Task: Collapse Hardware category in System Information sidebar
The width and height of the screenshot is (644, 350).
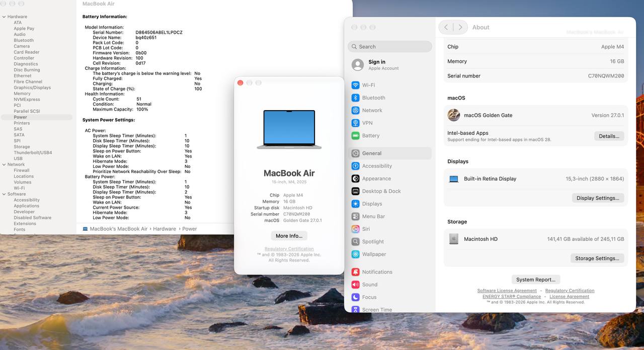Action: pyautogui.click(x=4, y=17)
